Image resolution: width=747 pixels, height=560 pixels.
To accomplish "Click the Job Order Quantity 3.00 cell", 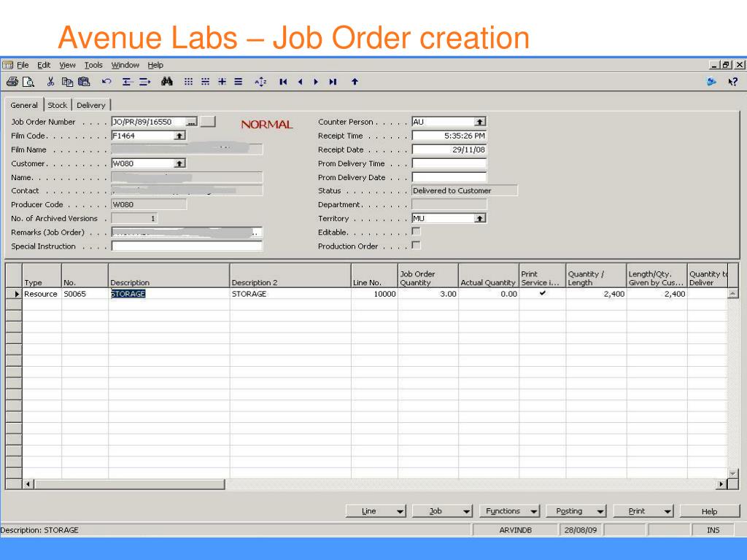I will pyautogui.click(x=428, y=294).
